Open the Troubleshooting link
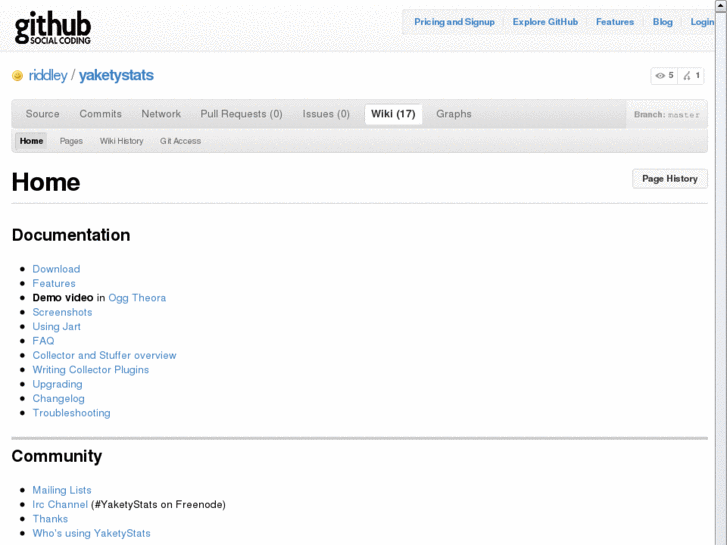The height and width of the screenshot is (545, 727). coord(71,413)
